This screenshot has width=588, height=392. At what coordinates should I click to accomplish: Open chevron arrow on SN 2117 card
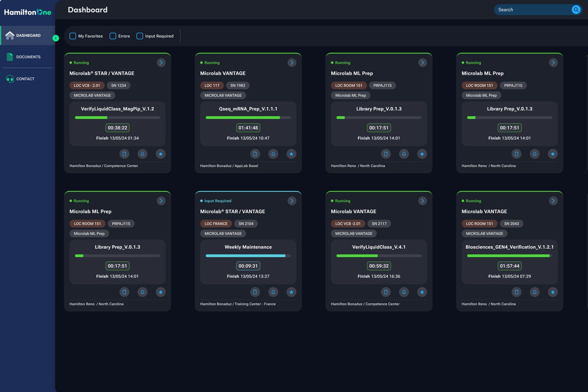pos(423,201)
